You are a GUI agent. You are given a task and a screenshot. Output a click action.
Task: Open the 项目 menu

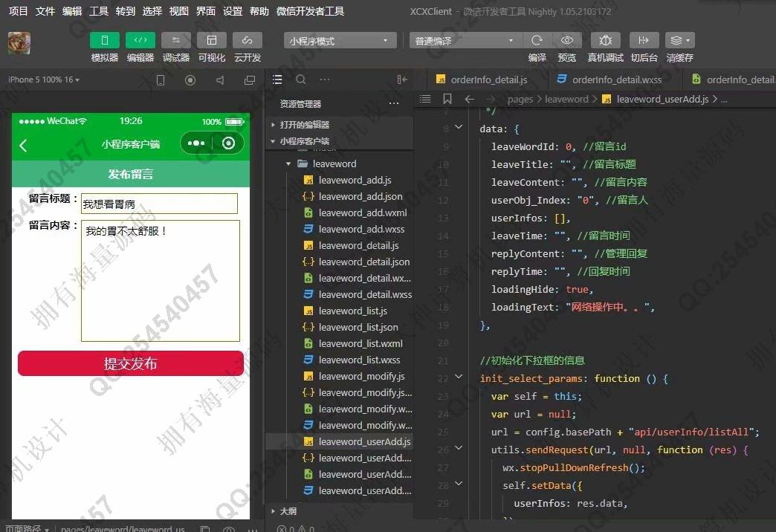click(19, 11)
